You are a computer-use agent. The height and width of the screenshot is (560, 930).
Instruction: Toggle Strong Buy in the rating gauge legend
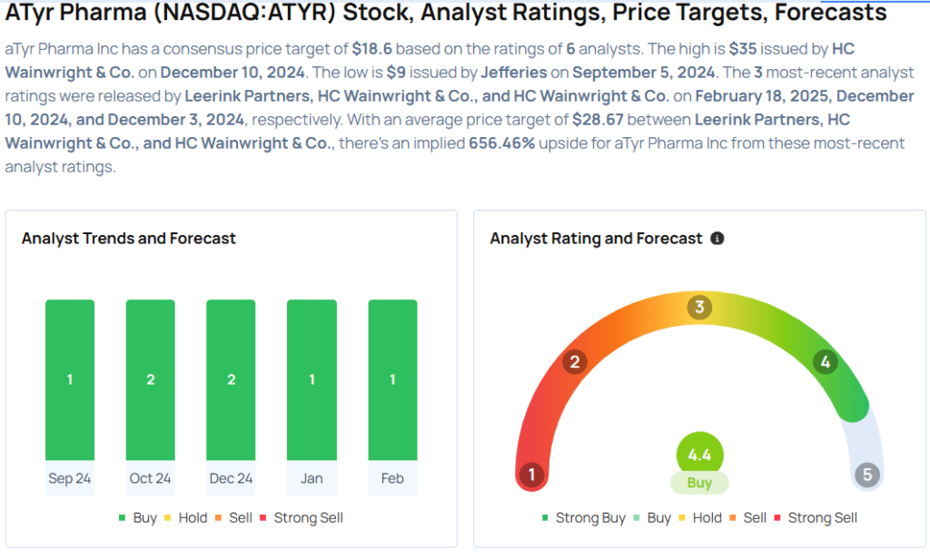tap(583, 517)
